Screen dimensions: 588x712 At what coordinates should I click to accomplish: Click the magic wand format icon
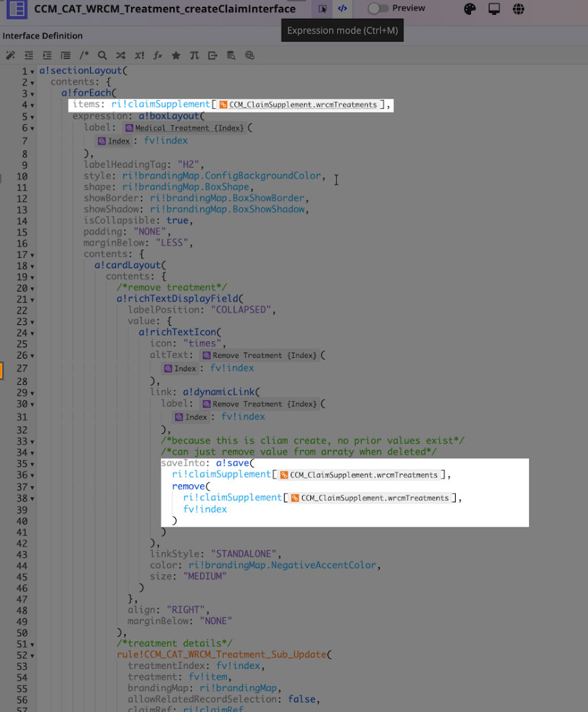tap(10, 55)
